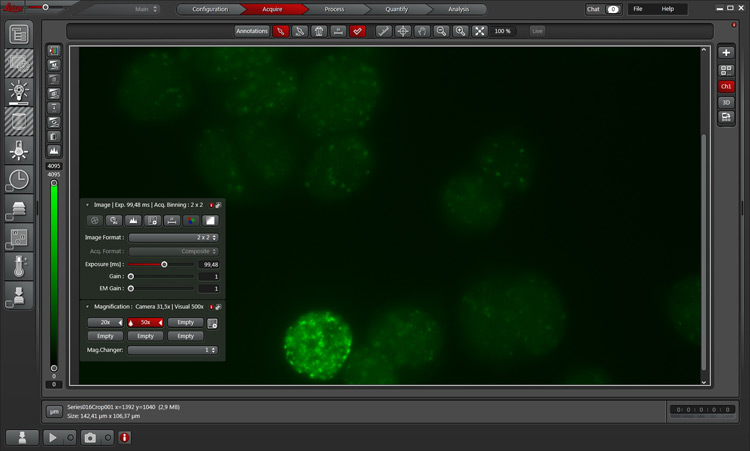Open the Help menu

(x=668, y=9)
